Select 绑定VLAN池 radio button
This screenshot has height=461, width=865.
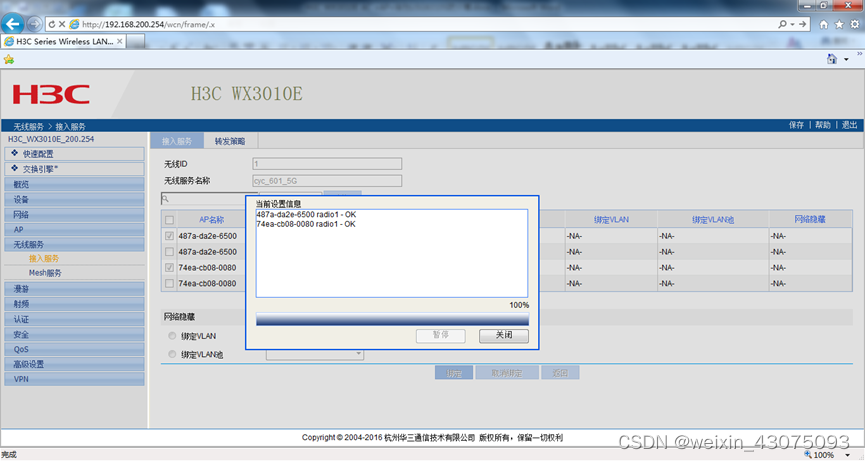click(x=172, y=354)
